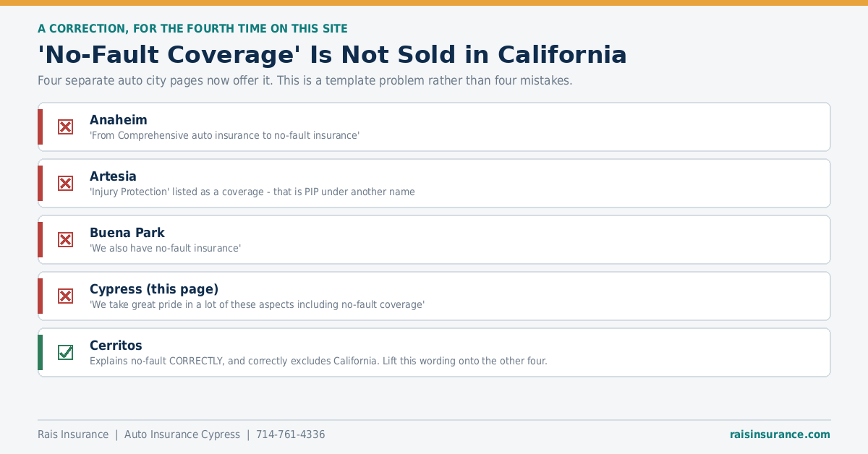This screenshot has width=868, height=454.
Task: Click the red X icon beside Buena Park
Action: (x=65, y=240)
